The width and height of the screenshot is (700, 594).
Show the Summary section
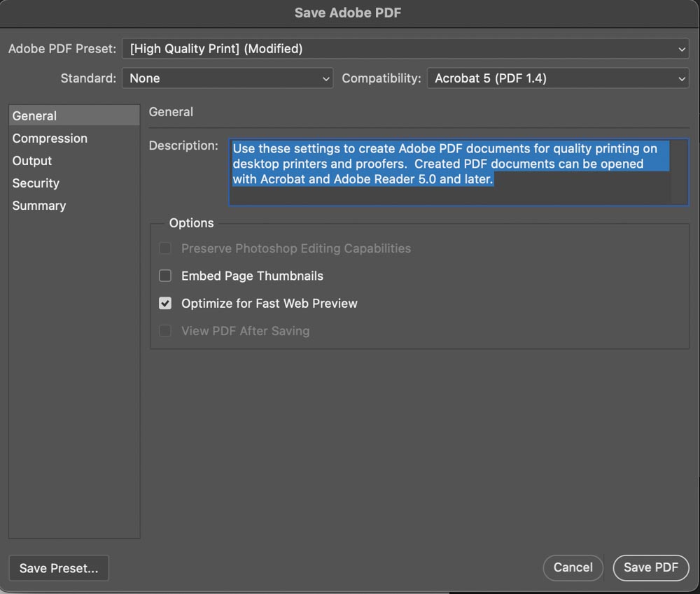pyautogui.click(x=39, y=206)
